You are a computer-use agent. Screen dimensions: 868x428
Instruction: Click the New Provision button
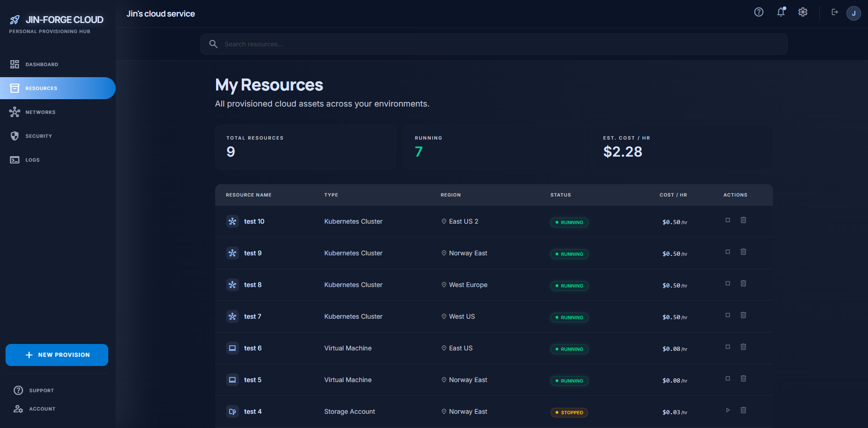click(57, 355)
